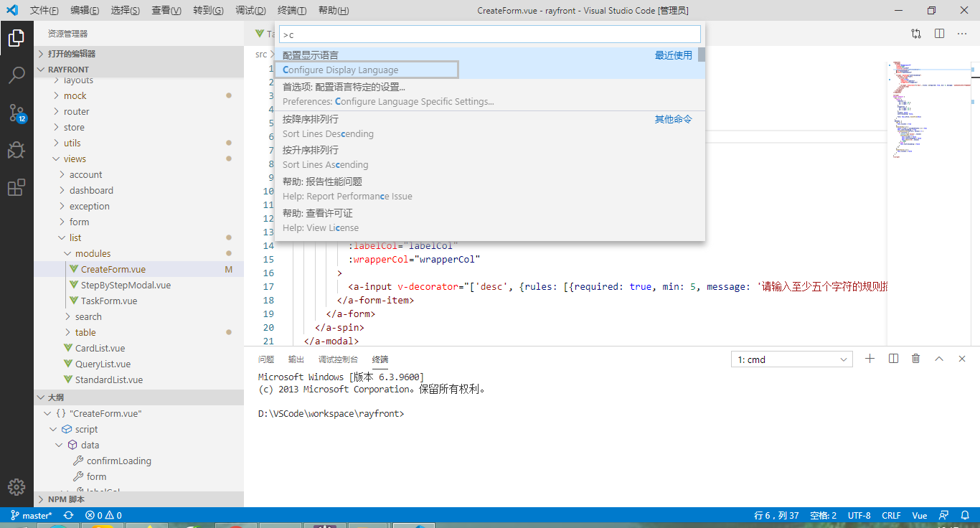Switch to the 输出 panel tab
Screen dimensions: 980x528
tap(296, 359)
